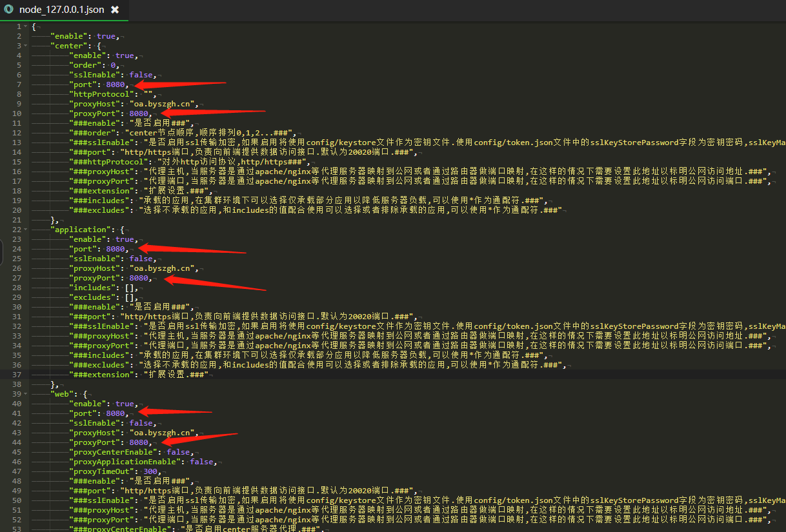
Task: Click the false value of sslEnable on line 6
Action: (141, 75)
